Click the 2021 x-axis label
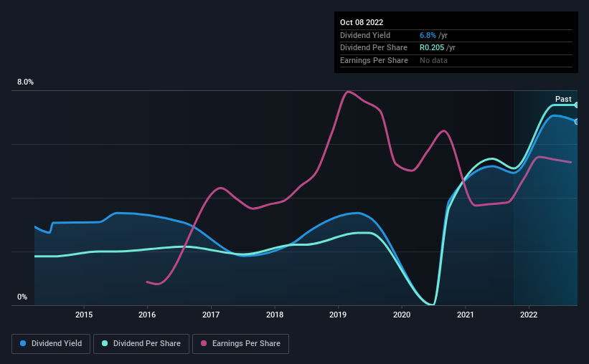589x364 pixels. coord(466,315)
